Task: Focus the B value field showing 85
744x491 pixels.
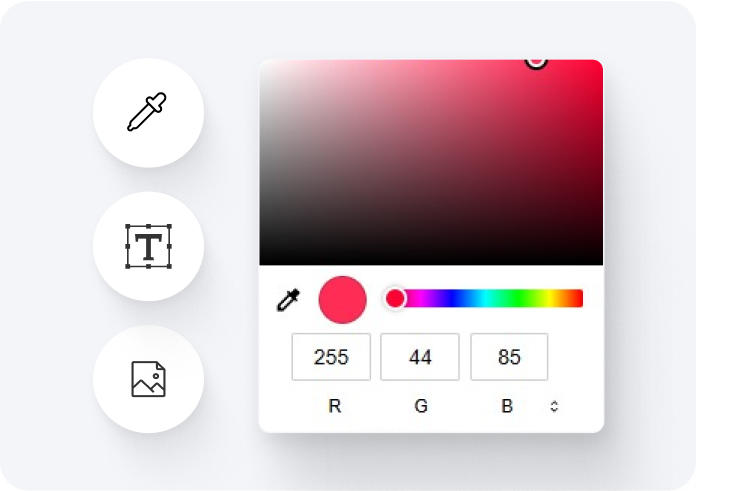Action: [x=509, y=357]
